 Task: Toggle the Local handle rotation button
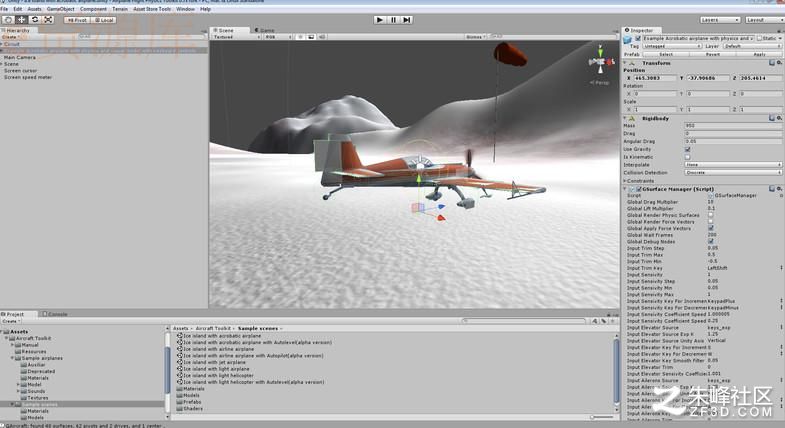[x=104, y=20]
